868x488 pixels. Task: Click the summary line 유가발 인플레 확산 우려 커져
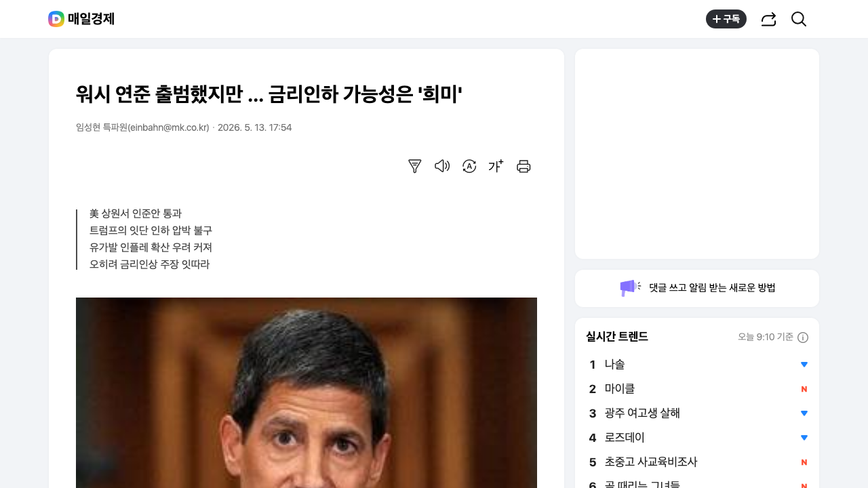coord(151,247)
